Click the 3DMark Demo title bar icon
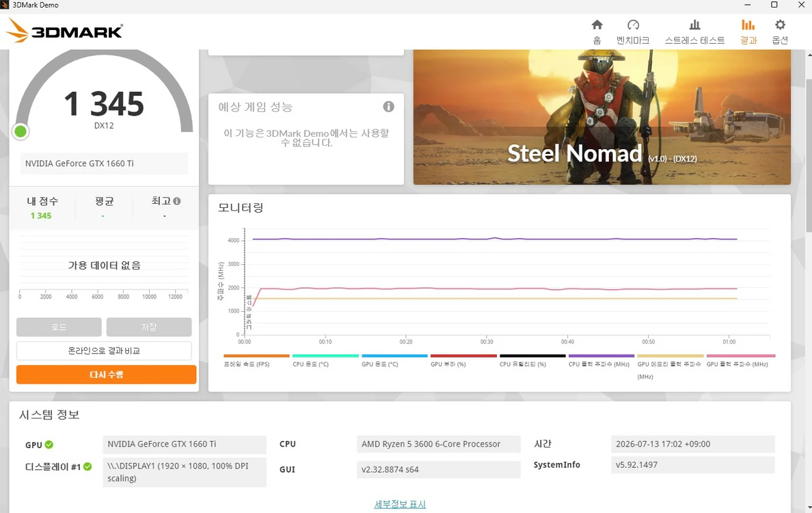Screen dimensions: 812x513 (5, 5)
